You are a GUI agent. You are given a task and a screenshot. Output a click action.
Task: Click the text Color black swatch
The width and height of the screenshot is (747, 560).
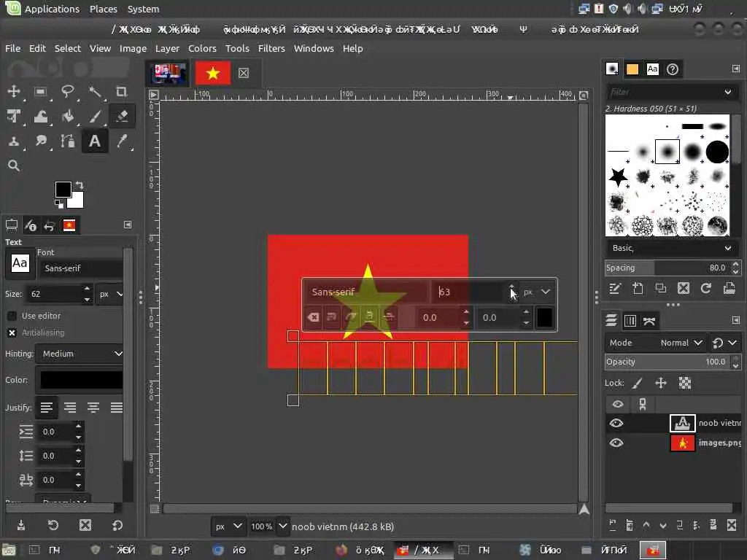click(x=81, y=380)
